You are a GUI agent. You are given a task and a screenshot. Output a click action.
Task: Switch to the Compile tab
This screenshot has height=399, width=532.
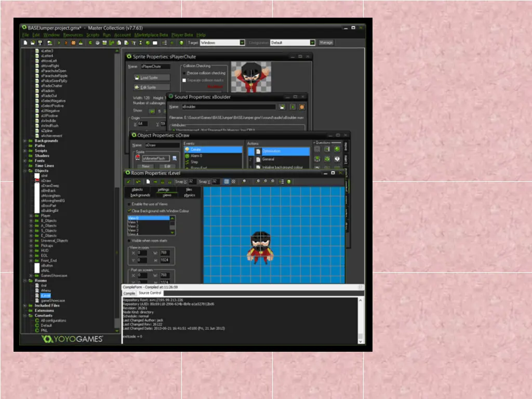[x=129, y=293]
